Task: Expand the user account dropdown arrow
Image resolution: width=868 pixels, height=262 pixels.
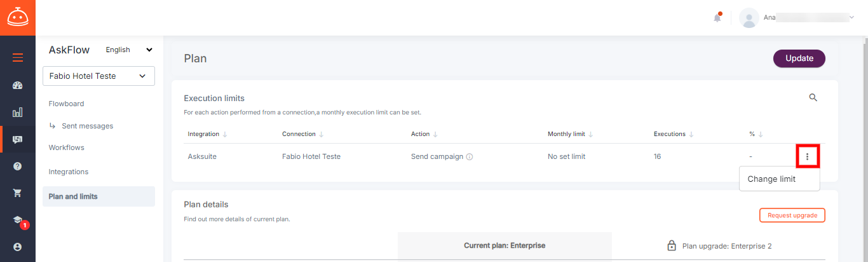Action: (x=851, y=18)
